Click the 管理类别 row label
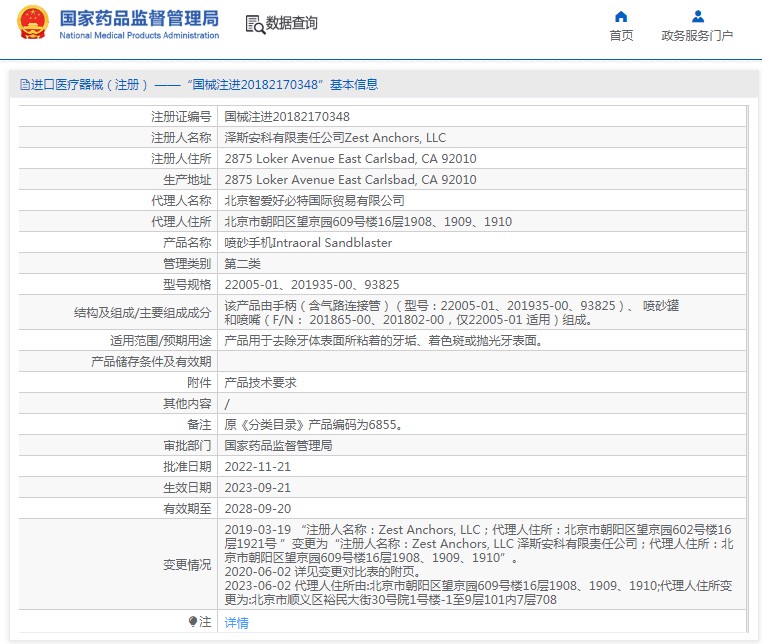The width and height of the screenshot is (762, 644). click(187, 263)
